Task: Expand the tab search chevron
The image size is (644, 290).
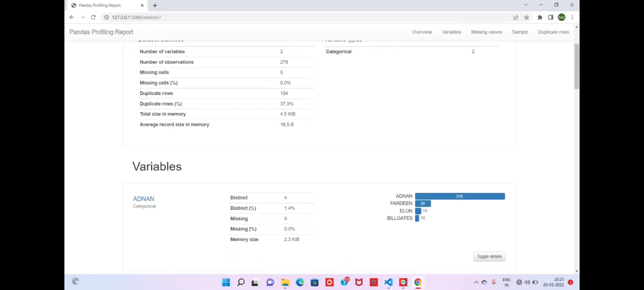Action: click(526, 5)
